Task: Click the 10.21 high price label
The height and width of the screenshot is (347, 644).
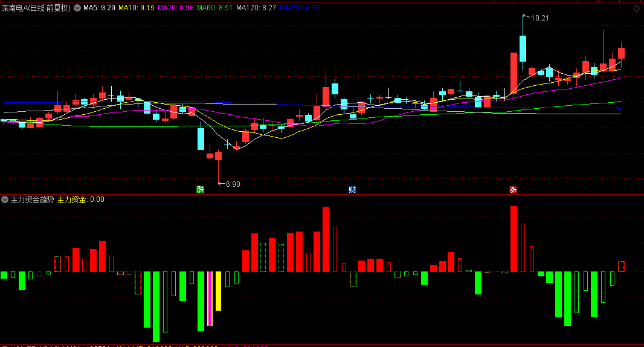Action: pyautogui.click(x=539, y=18)
